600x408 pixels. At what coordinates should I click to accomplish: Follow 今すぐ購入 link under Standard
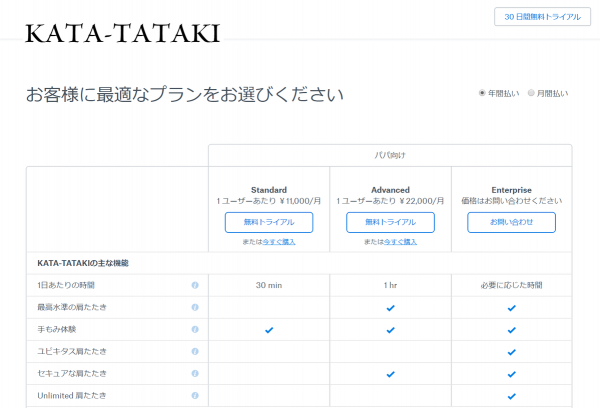(x=279, y=242)
